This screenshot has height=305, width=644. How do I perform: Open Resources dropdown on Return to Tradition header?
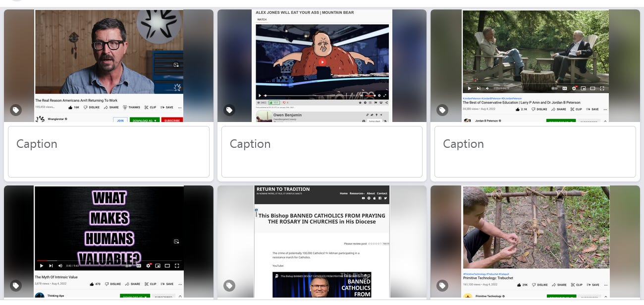357,193
